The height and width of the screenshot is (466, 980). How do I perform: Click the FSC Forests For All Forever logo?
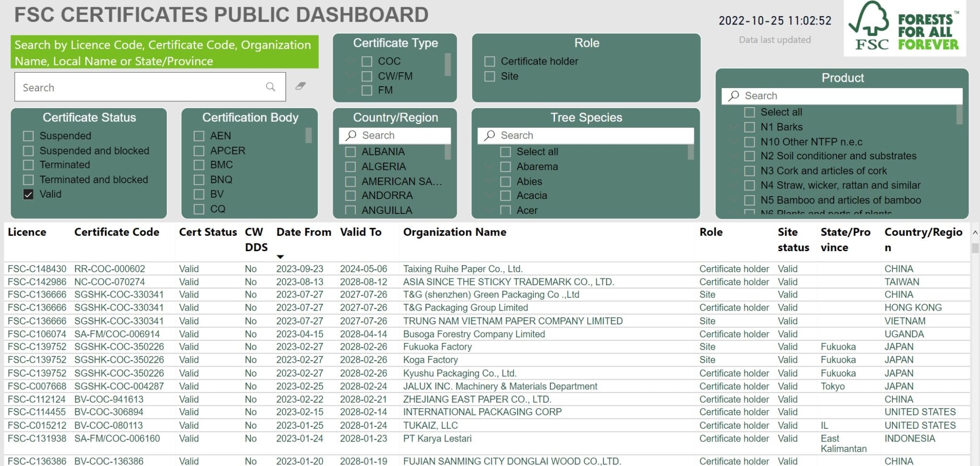[904, 28]
